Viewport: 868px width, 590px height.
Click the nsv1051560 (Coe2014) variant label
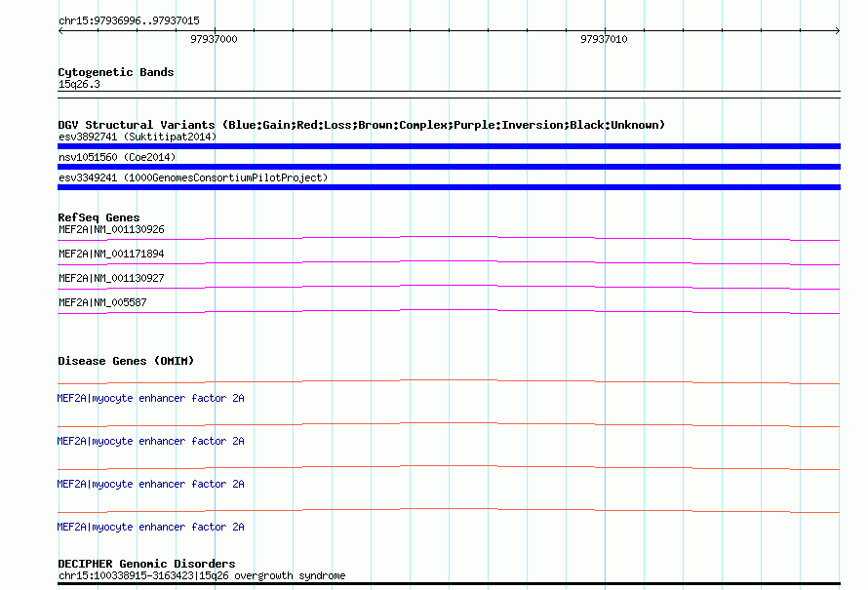coord(117,157)
